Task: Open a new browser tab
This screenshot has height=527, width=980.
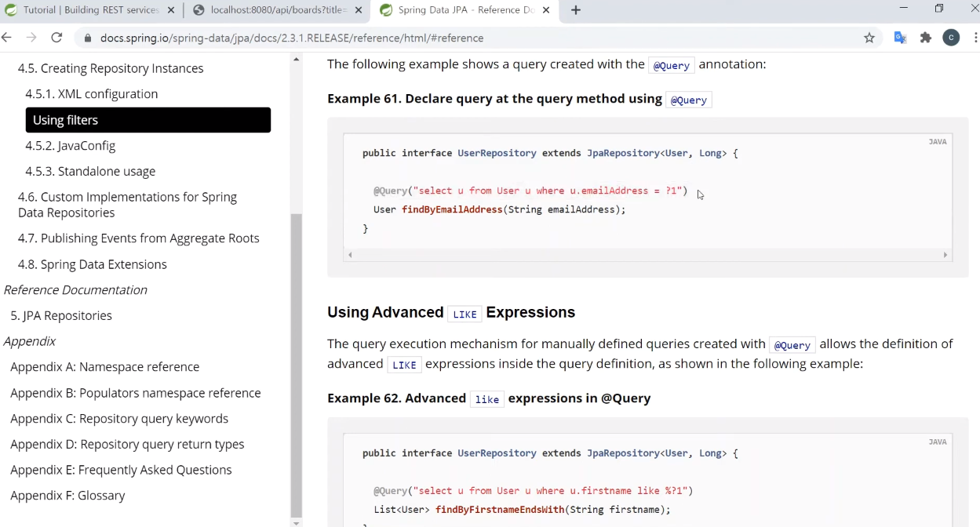Action: (x=576, y=10)
